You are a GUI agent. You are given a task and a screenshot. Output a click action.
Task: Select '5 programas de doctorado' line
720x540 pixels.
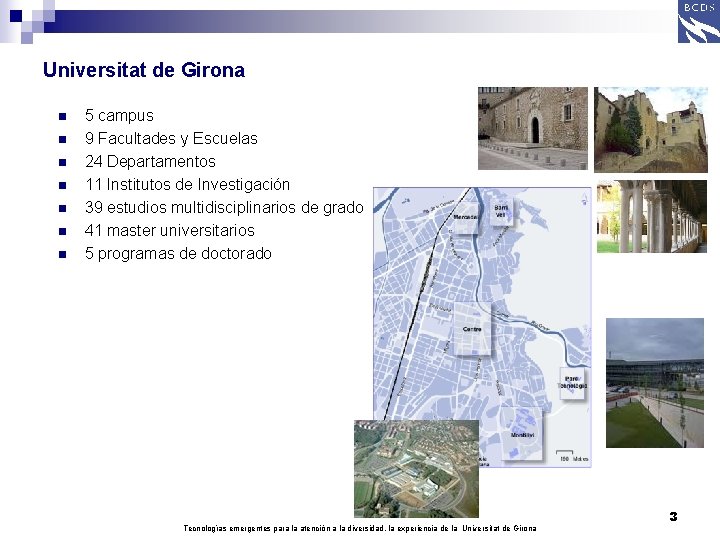178,253
